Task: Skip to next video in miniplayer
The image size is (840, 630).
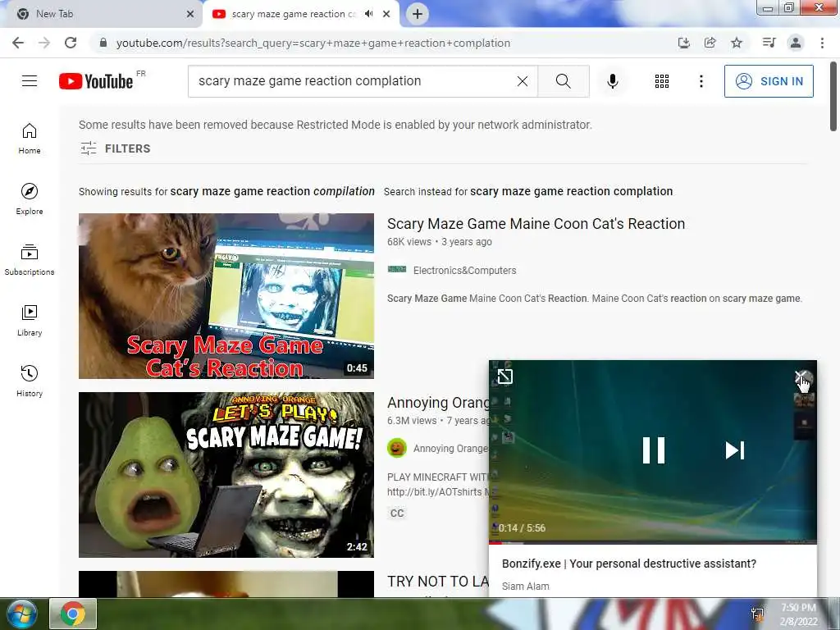Action: tap(734, 450)
